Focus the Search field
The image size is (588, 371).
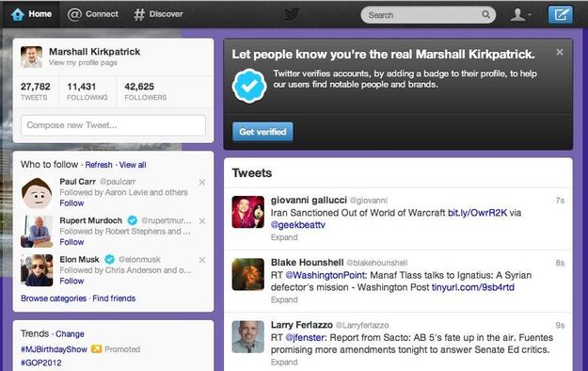click(428, 15)
